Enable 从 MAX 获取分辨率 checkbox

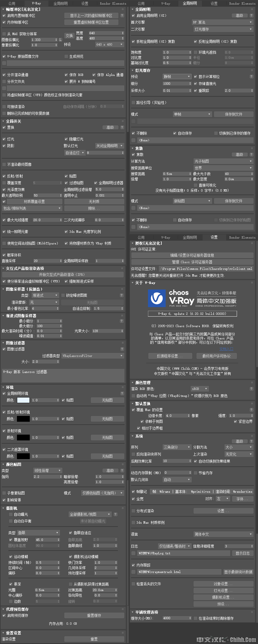4,34
